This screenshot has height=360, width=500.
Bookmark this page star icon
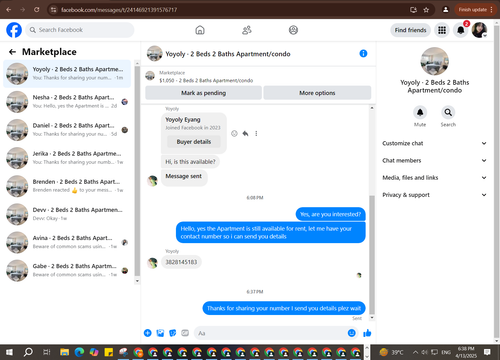pyautogui.click(x=426, y=10)
